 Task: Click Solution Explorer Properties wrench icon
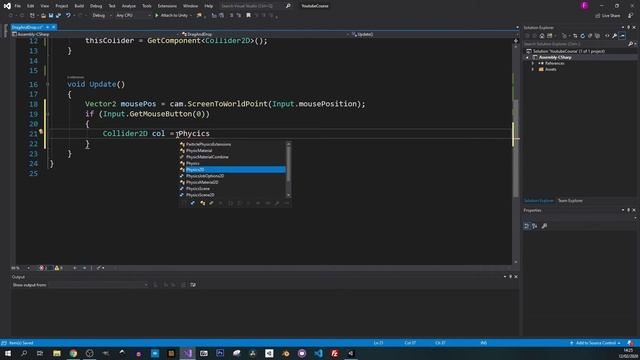pyautogui.click(x=615, y=36)
